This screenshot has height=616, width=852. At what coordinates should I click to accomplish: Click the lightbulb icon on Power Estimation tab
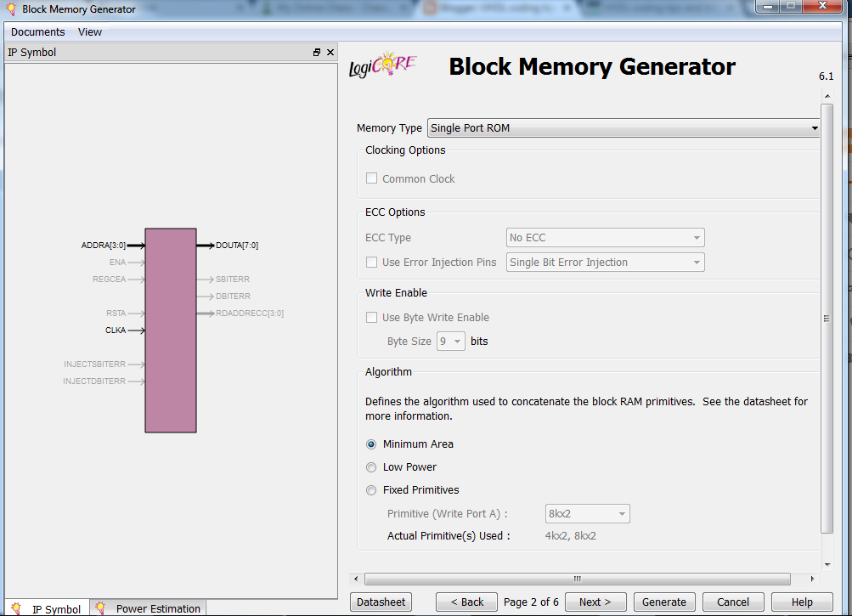pos(103,608)
